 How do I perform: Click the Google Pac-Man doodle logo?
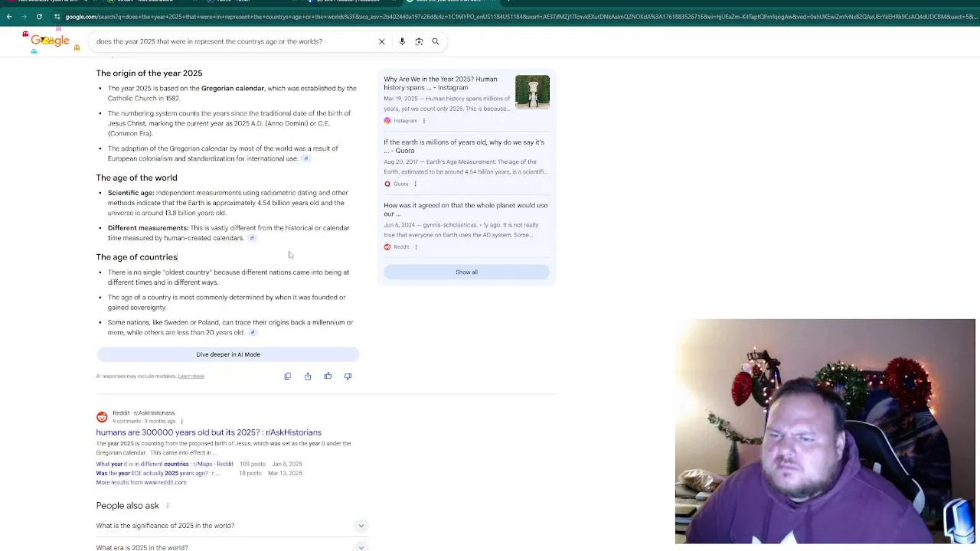51,41
